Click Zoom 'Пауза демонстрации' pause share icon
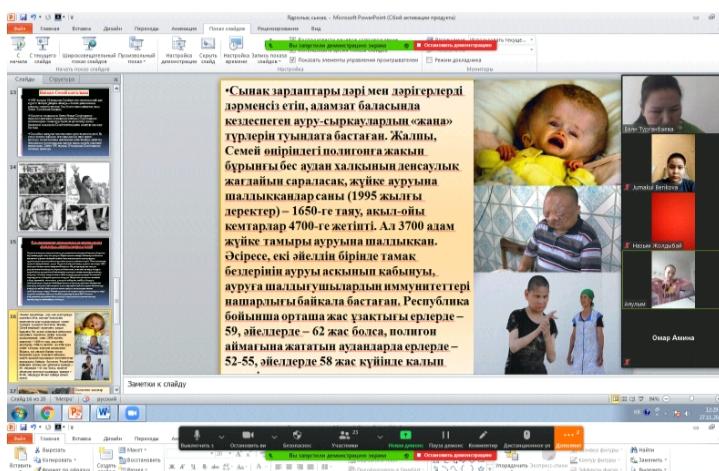Viewport: 719px width, 471px height. coord(444,437)
